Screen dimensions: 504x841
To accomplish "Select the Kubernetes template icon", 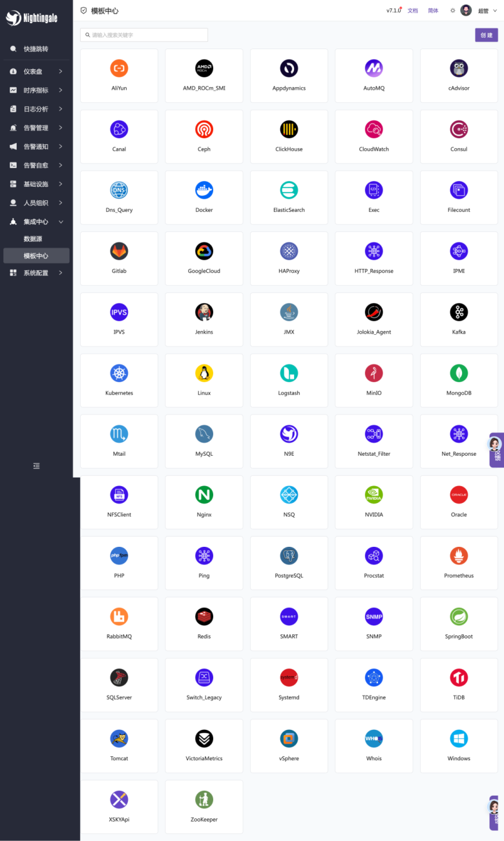I will (x=119, y=373).
